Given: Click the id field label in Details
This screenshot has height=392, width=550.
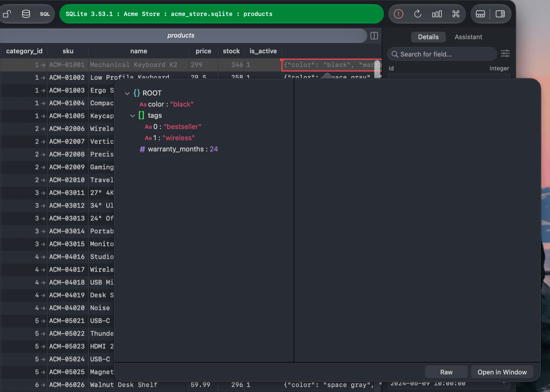Looking at the screenshot, I should (391, 68).
